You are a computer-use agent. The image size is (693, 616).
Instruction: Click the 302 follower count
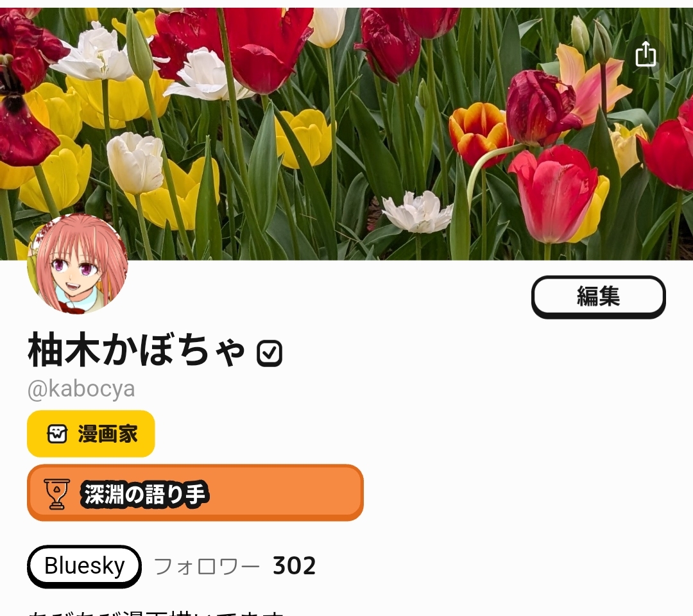(295, 565)
